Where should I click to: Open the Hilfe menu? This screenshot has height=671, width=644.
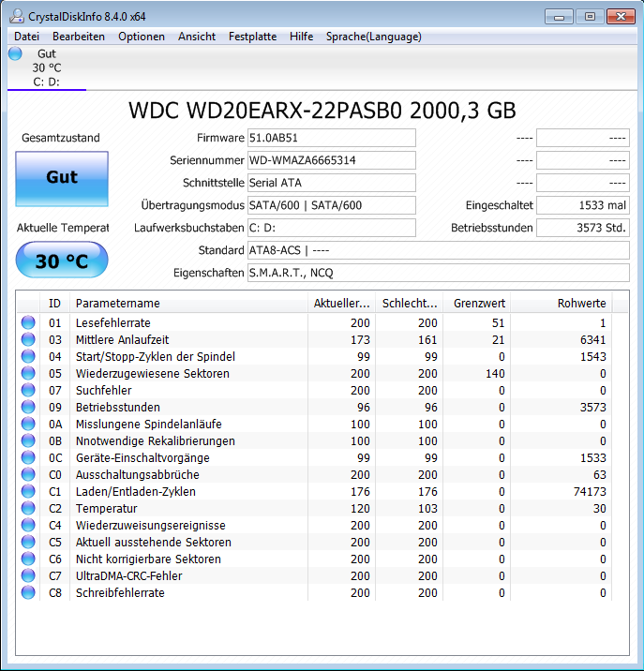[301, 37]
